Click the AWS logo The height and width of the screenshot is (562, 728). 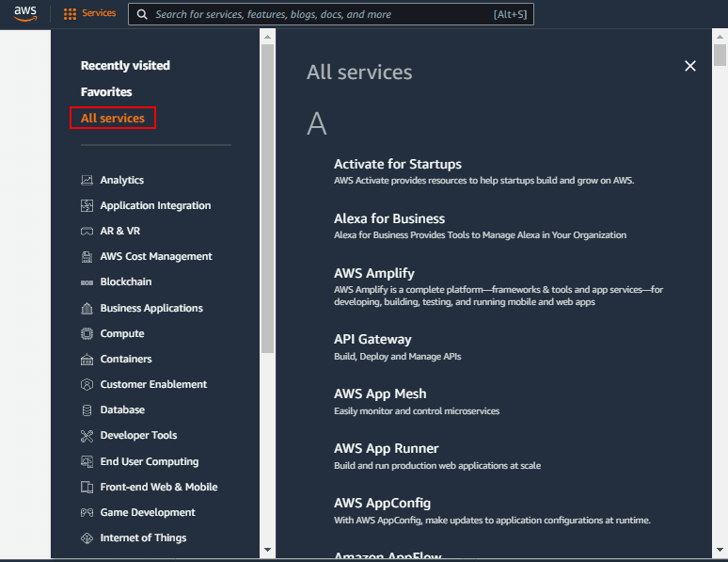pyautogui.click(x=25, y=14)
